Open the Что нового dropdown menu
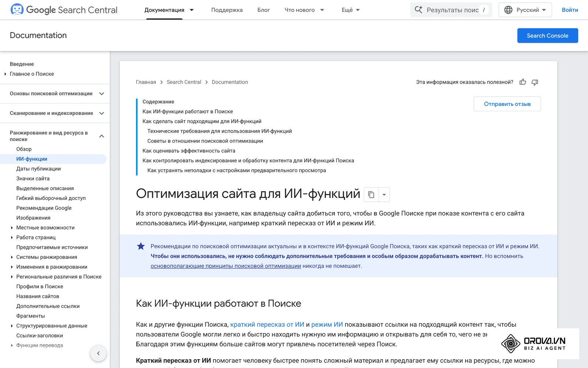This screenshot has height=368, width=588. 304,10
